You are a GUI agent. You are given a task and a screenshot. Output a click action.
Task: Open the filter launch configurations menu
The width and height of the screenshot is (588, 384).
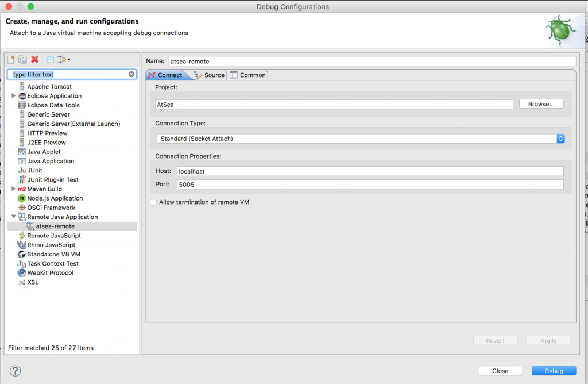62,59
